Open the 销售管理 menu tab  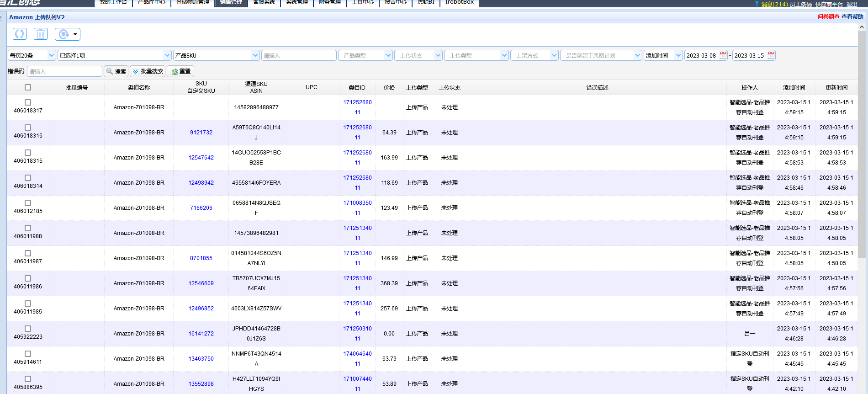(231, 3)
